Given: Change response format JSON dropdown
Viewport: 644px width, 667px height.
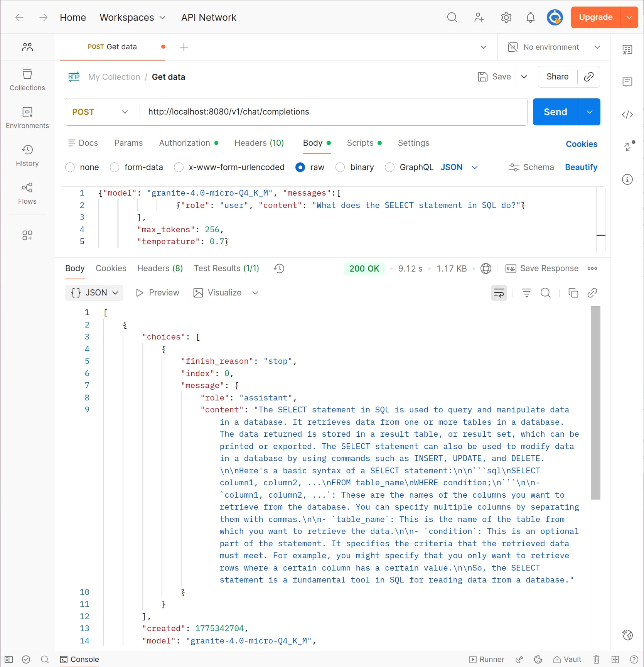Looking at the screenshot, I should [x=94, y=293].
